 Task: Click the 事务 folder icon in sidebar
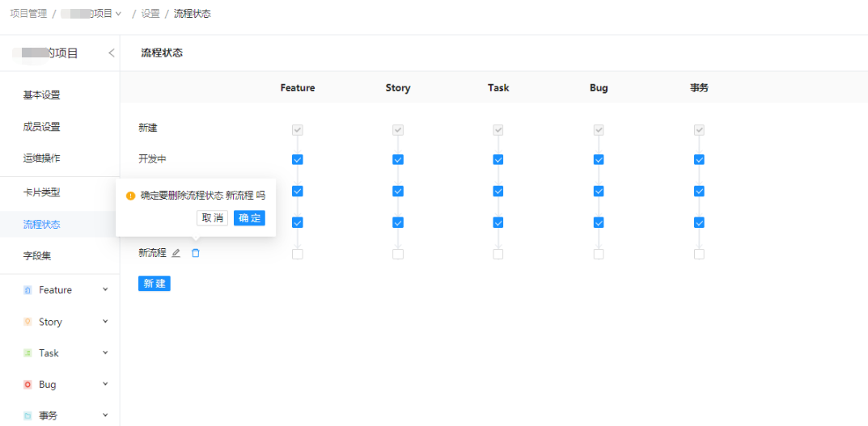click(x=28, y=415)
